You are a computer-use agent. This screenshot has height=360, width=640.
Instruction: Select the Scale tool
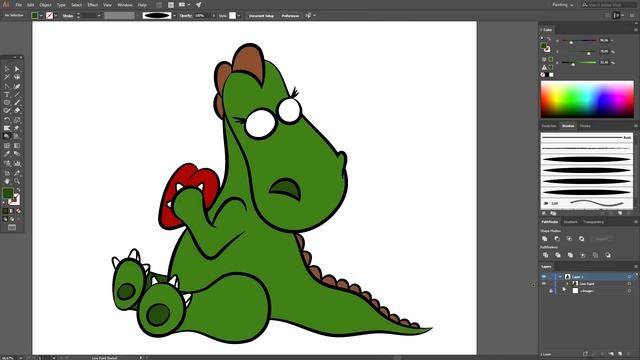[17, 120]
